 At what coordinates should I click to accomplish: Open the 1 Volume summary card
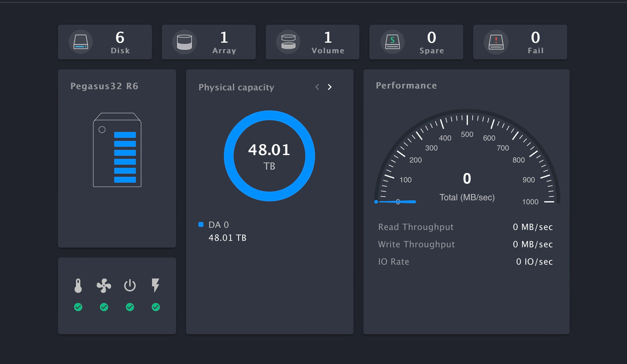312,42
